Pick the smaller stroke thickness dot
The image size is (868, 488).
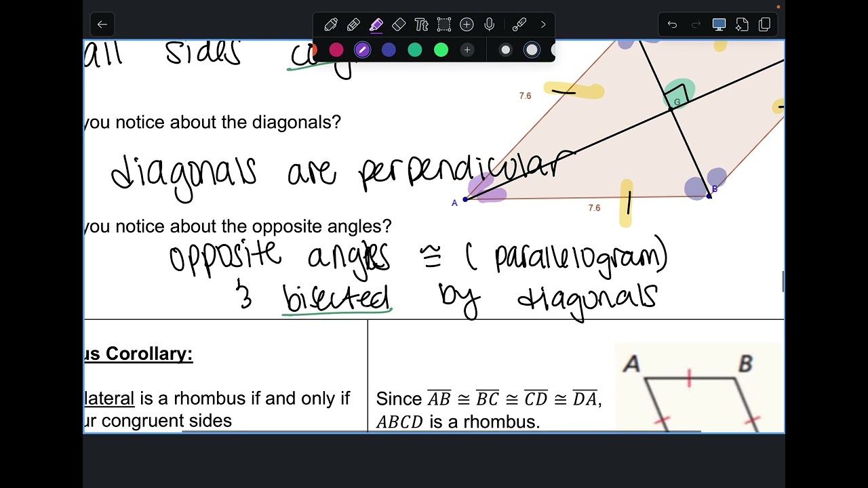[x=505, y=49]
